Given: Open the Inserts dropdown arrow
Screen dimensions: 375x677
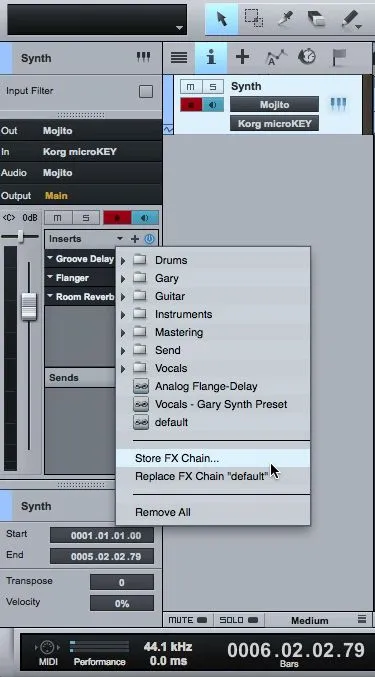Looking at the screenshot, I should click(x=120, y=239).
